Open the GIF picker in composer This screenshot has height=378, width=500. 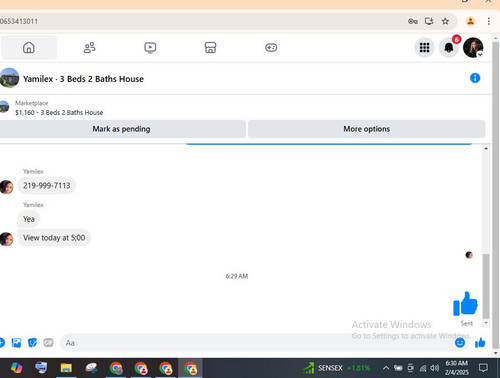(48, 343)
